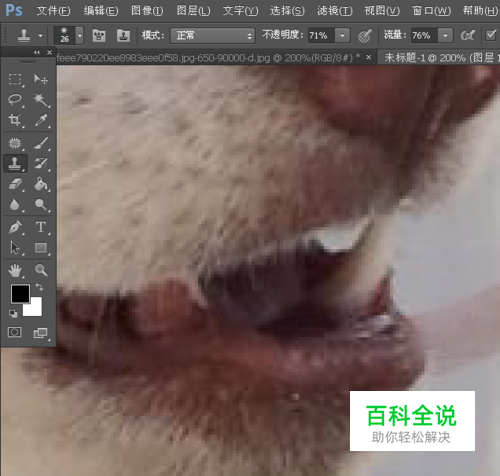Open the 文字(Y) menu
The height and width of the screenshot is (476, 500).
240,11
